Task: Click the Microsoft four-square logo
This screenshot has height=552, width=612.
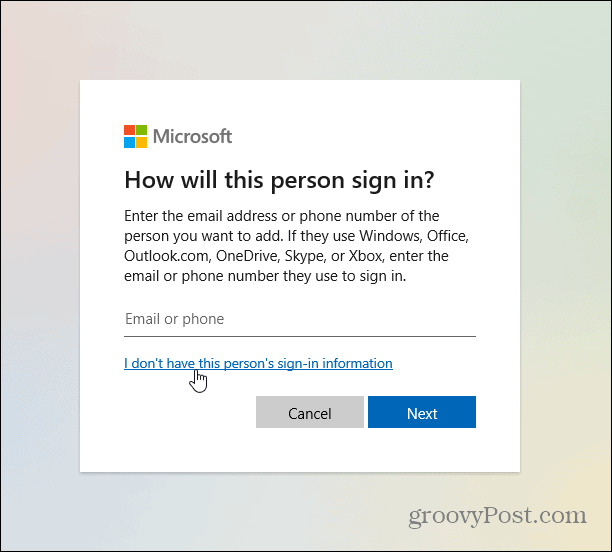Action: click(x=135, y=136)
